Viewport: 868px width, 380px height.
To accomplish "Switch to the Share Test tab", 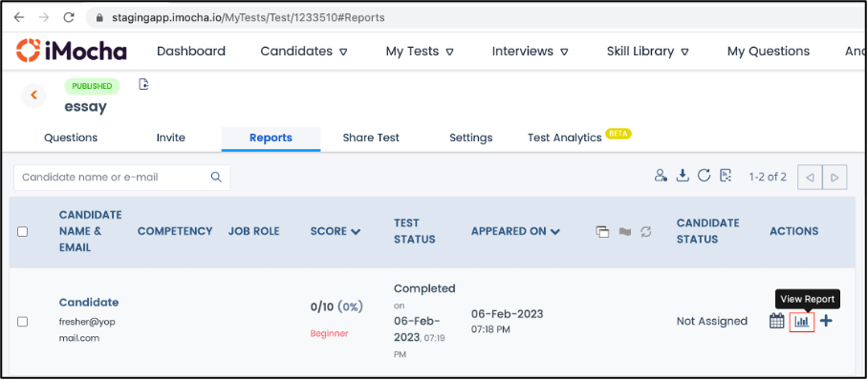I will click(371, 137).
